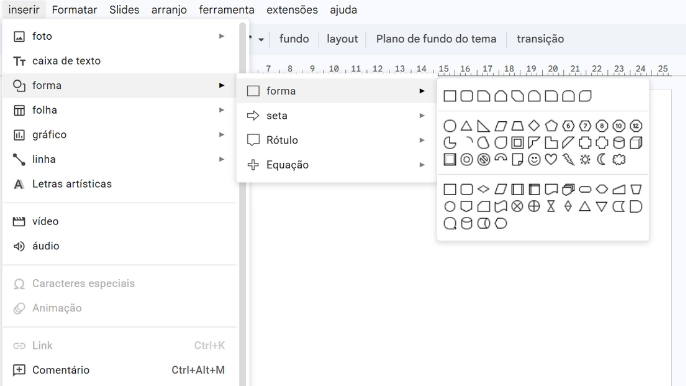Pick the cloud shape
Image resolution: width=686 pixels, height=386 pixels.
[x=619, y=160]
